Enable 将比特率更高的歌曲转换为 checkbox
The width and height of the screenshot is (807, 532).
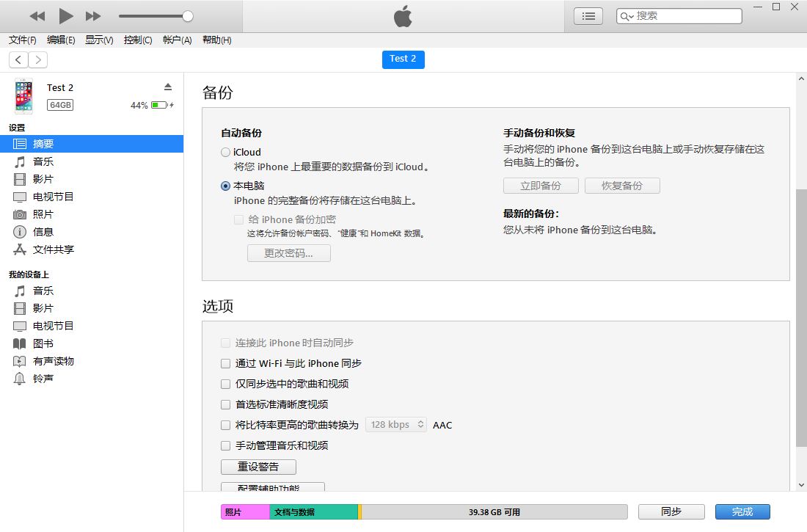click(x=225, y=426)
